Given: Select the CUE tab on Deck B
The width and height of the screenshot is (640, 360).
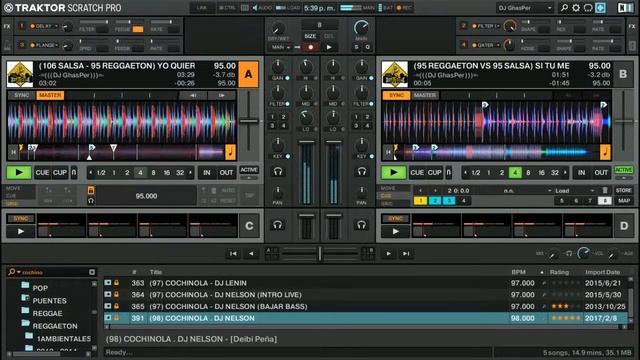Looking at the screenshot, I should point(386,196).
